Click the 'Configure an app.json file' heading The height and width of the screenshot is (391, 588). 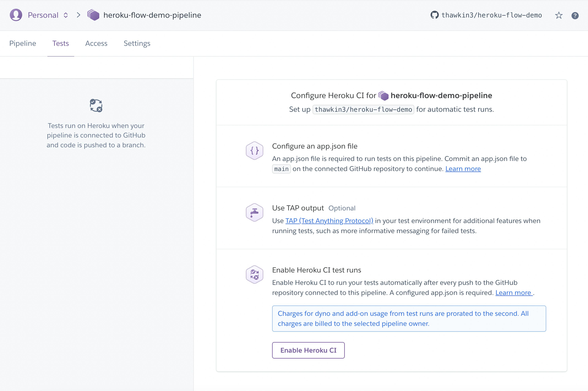pos(315,146)
